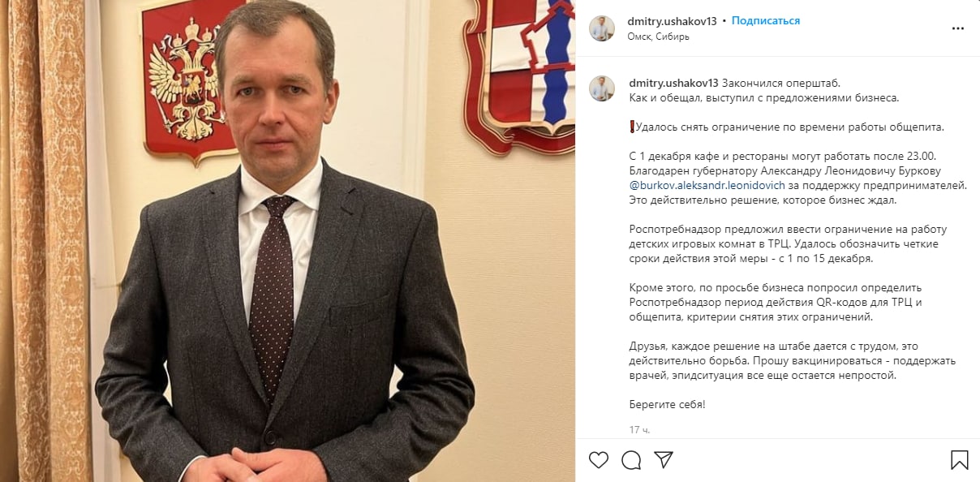Click the 17 ч. timestamp
The height and width of the screenshot is (482, 980).
click(x=639, y=429)
